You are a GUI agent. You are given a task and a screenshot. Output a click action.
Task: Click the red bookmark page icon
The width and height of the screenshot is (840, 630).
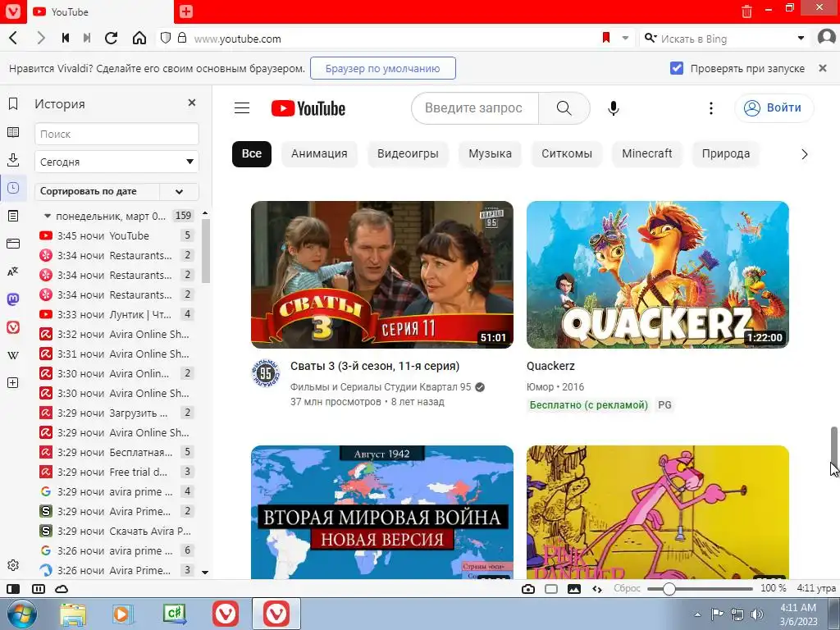[606, 38]
